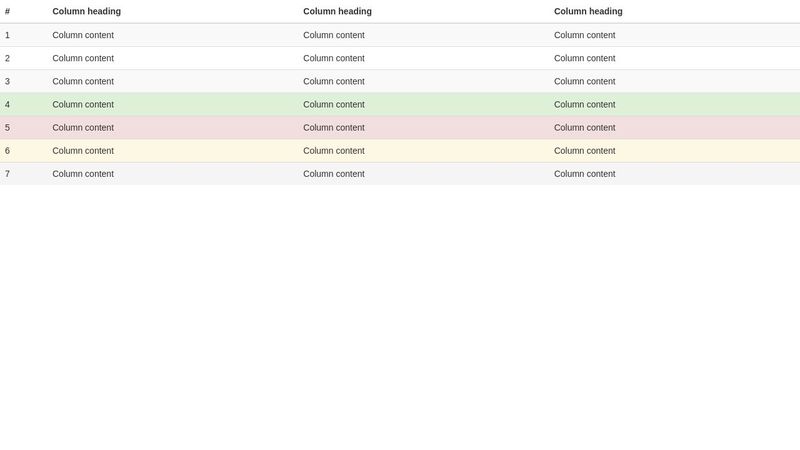Image resolution: width=800 pixels, height=450 pixels.
Task: Click the '#' column header
Action: click(x=8, y=12)
